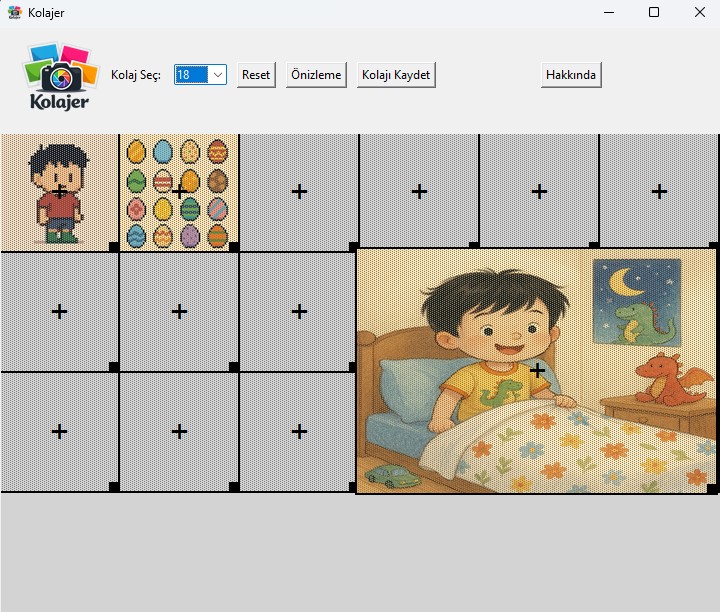Add photo to fifth cell of top row
The image size is (720, 612).
[x=539, y=192]
